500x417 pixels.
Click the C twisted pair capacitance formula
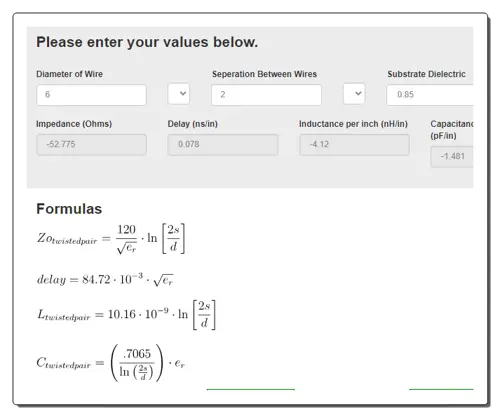pyautogui.click(x=111, y=363)
